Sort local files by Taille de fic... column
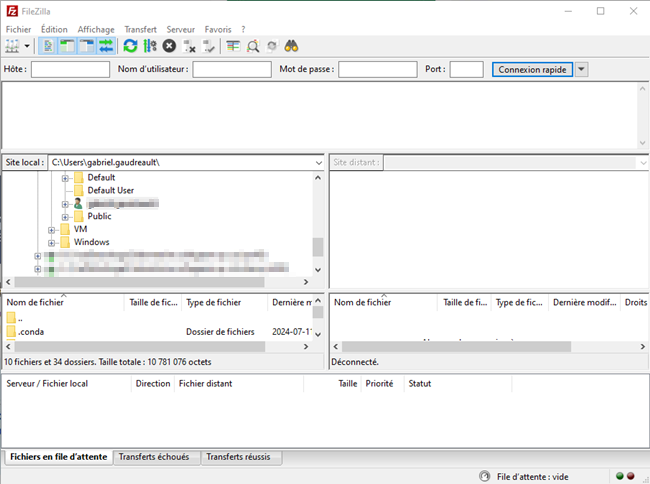This screenshot has height=484, width=650. [x=153, y=302]
